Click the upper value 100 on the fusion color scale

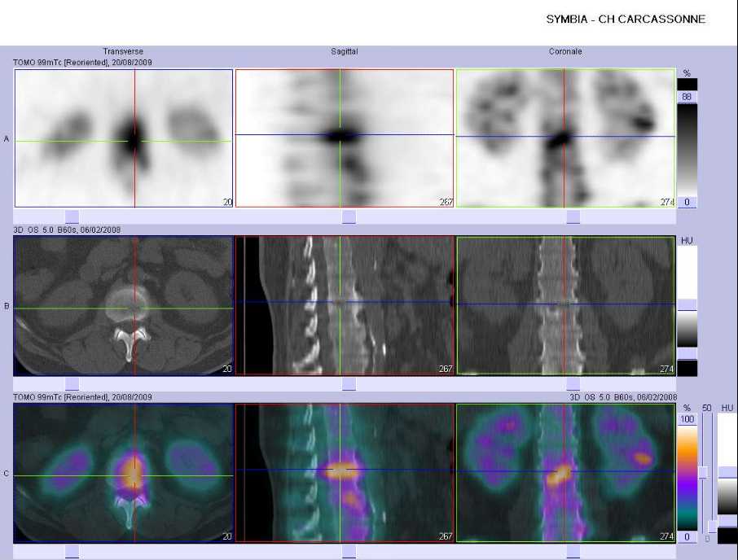[x=687, y=419]
